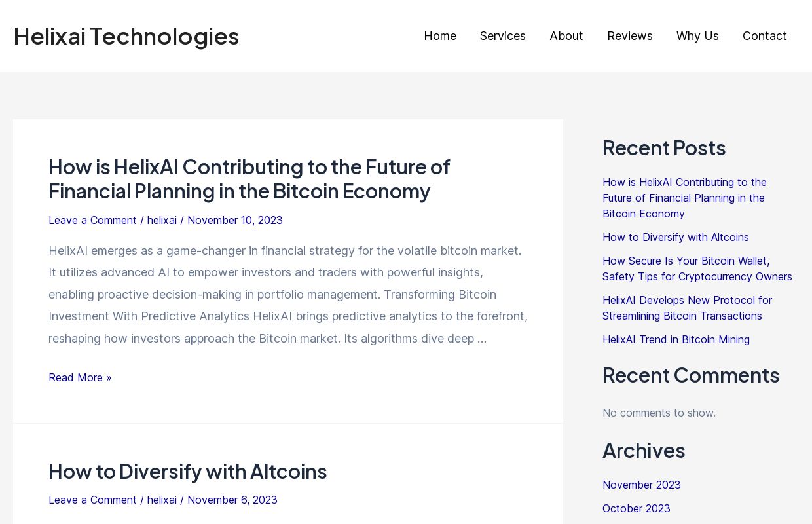The width and height of the screenshot is (812, 524).
Task: Open 'HelixAI Develops New Protocol' from Recent Posts
Action: click(687, 308)
